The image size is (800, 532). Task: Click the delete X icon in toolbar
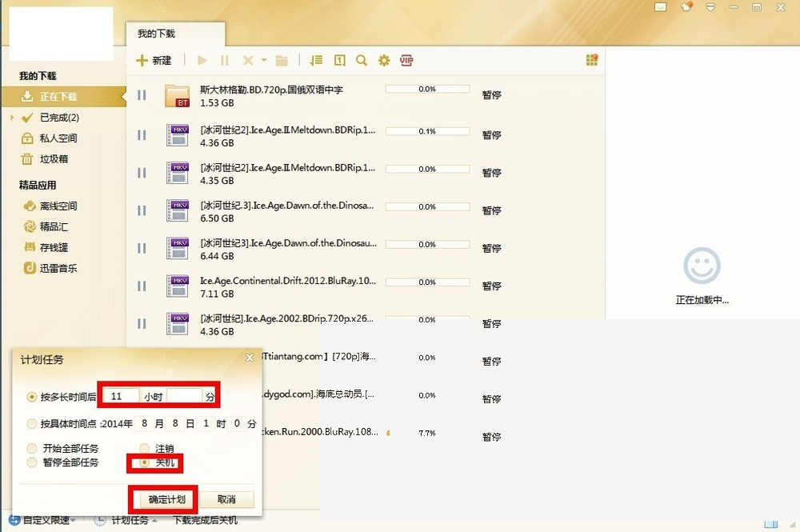(x=248, y=61)
